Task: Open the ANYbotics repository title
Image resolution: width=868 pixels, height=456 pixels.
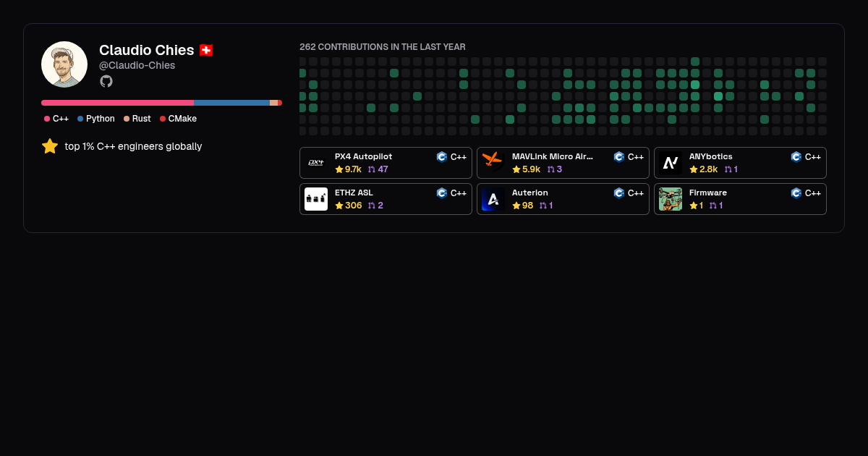Action: 711,156
